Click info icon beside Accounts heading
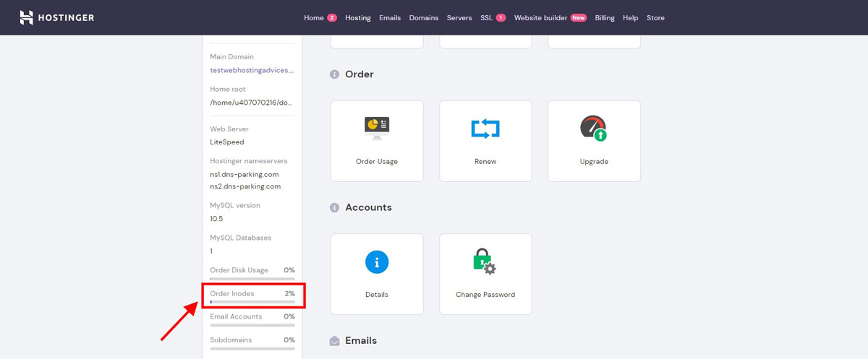This screenshot has width=868, height=359. pos(335,207)
